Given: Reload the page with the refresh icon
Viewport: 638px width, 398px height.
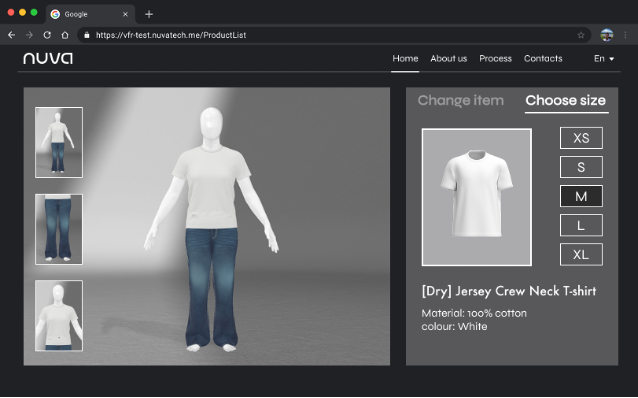Looking at the screenshot, I should [47, 35].
